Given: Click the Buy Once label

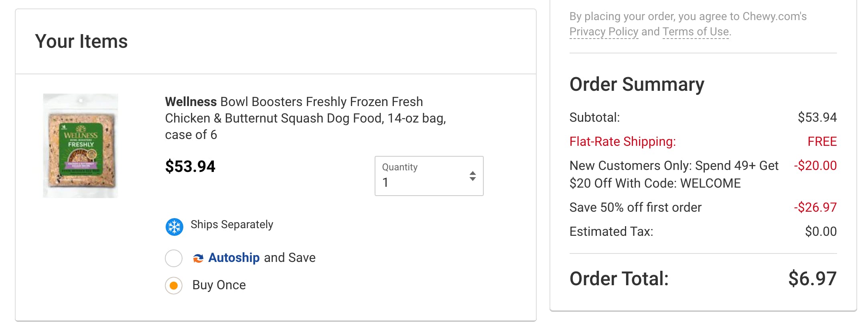Looking at the screenshot, I should [219, 285].
